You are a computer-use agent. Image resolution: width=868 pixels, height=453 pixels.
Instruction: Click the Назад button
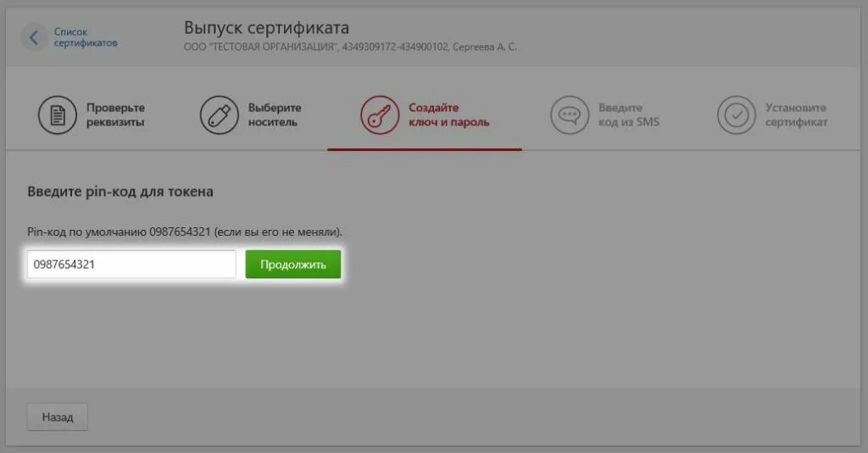[58, 417]
